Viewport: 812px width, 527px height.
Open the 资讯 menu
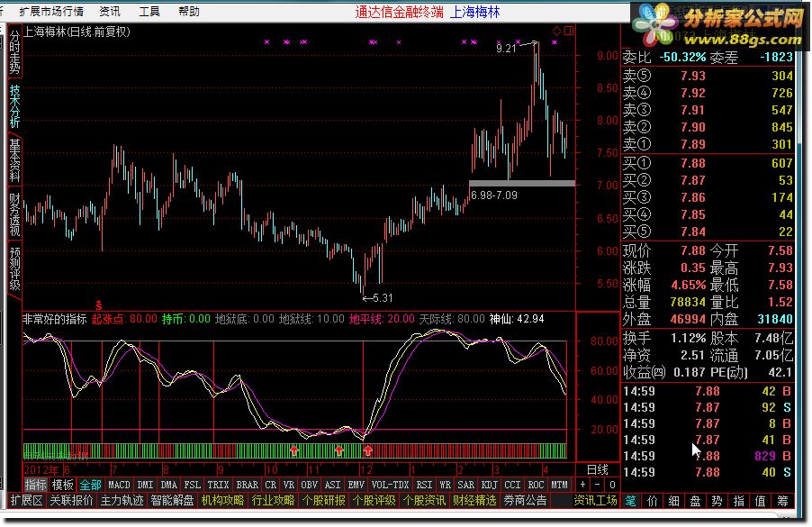pyautogui.click(x=110, y=11)
